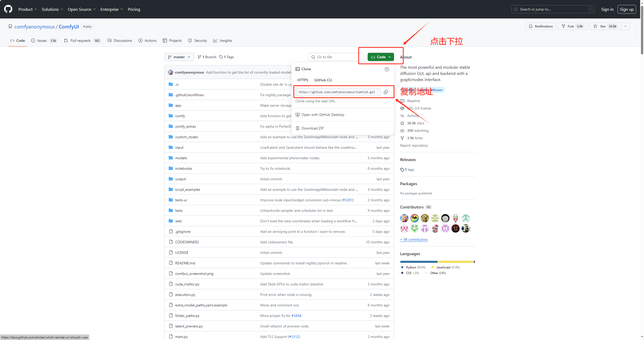Screen dimensions: 644x340
Task: Click the #3281 pull request link
Action: coord(348,200)
